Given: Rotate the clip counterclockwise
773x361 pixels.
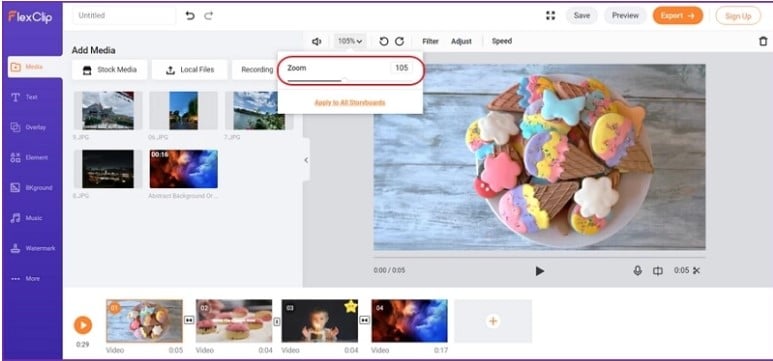Looking at the screenshot, I should (384, 41).
